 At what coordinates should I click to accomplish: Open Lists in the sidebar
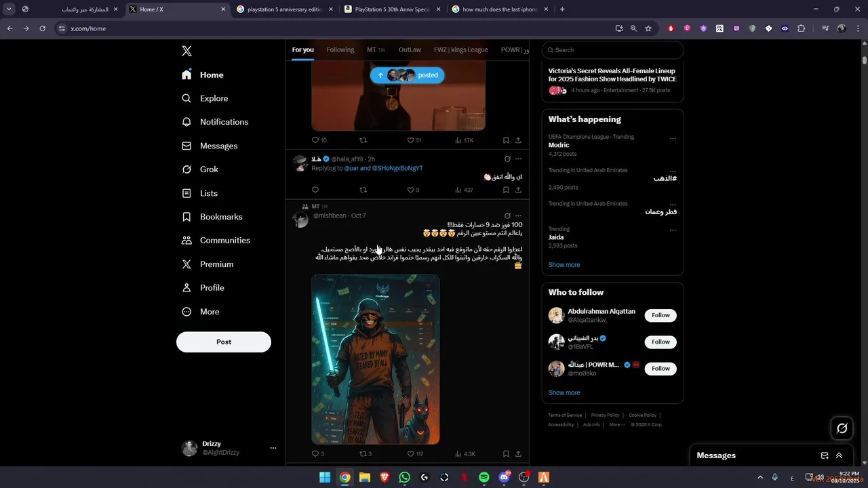coord(199,193)
